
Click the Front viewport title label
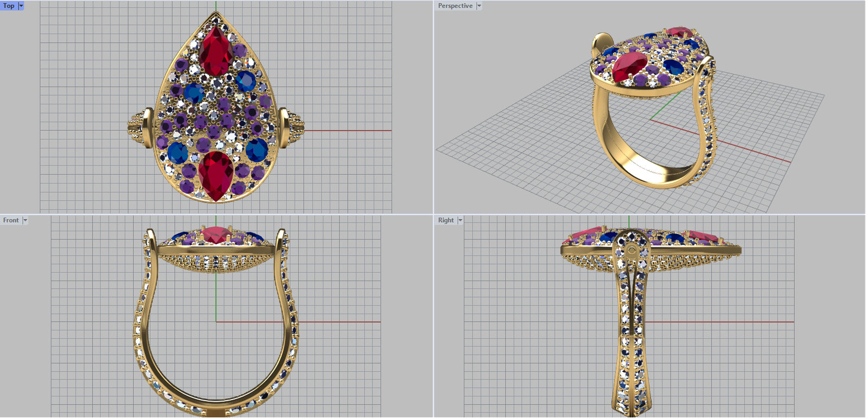click(x=11, y=220)
